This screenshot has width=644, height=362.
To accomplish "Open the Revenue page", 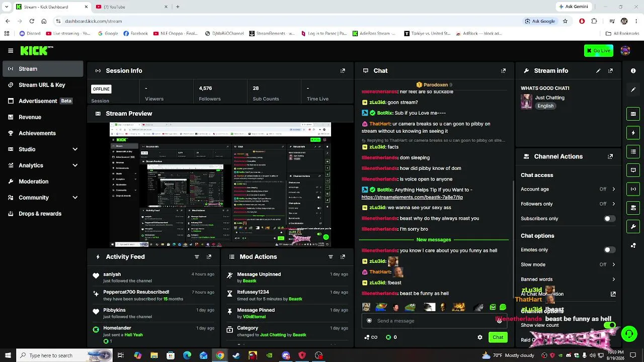I will 43,117.
